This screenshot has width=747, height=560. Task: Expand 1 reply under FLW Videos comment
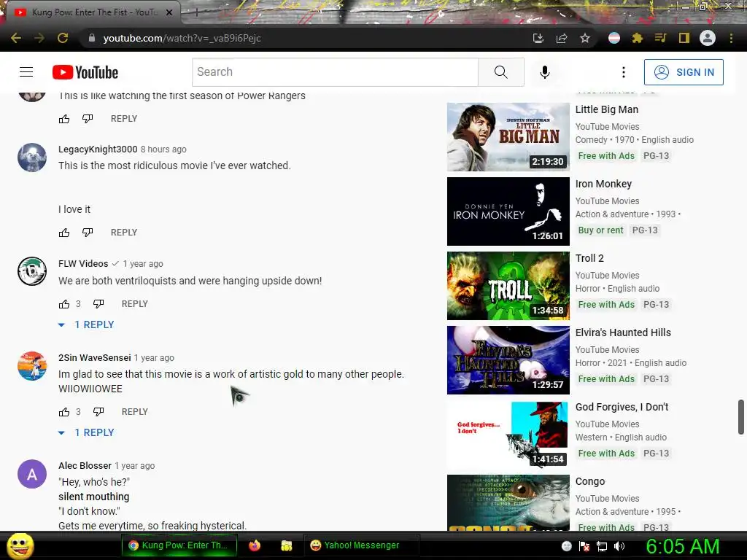pos(86,324)
